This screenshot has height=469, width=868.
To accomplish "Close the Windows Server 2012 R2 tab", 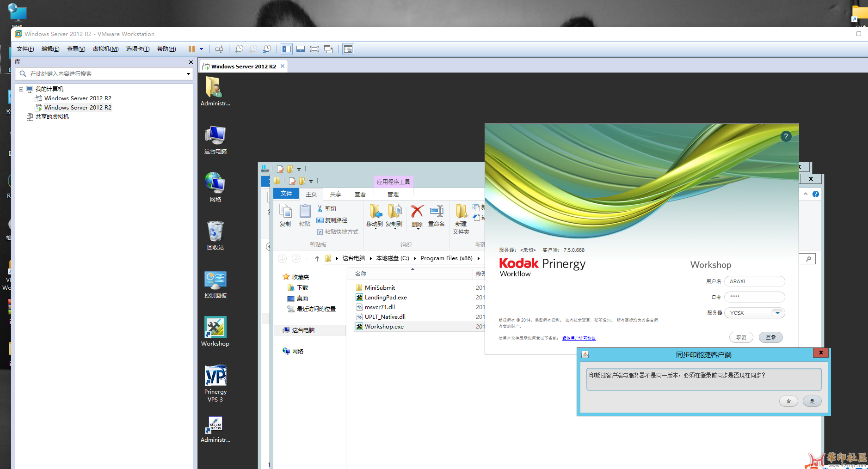I will click(283, 66).
